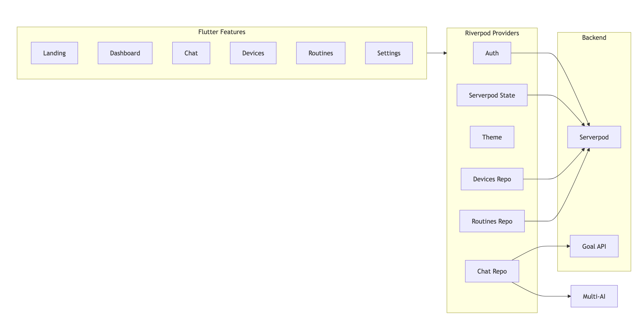Image resolution: width=644 pixels, height=331 pixels.
Task: Select the Dashboard node
Action: [x=125, y=53]
